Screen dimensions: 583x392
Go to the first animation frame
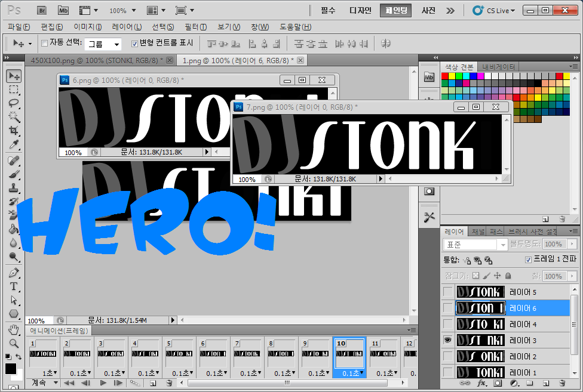[69, 382]
